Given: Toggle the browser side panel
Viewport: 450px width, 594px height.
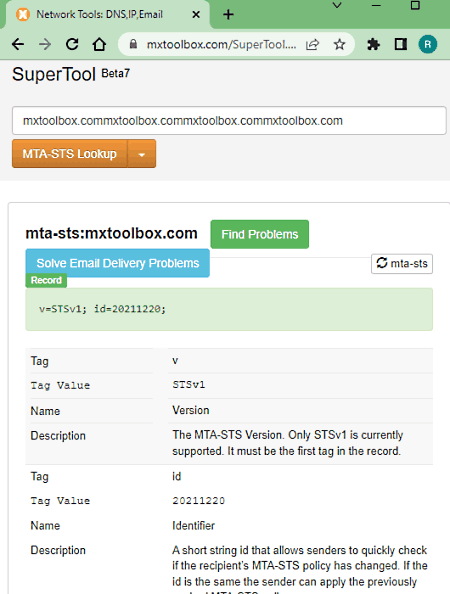Looking at the screenshot, I should pos(400,44).
